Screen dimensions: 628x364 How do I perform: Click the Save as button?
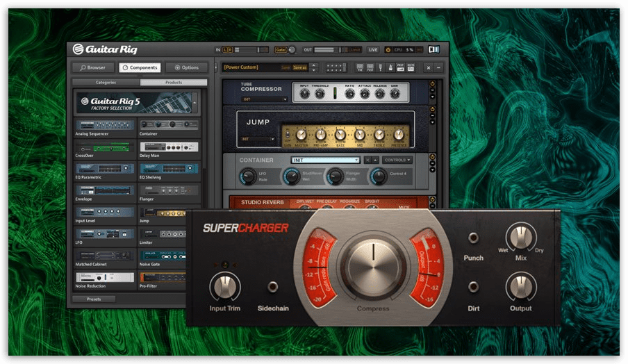(x=299, y=67)
